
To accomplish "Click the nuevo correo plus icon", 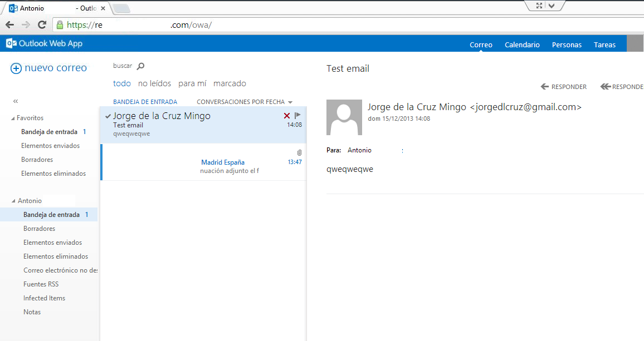I will coord(16,68).
